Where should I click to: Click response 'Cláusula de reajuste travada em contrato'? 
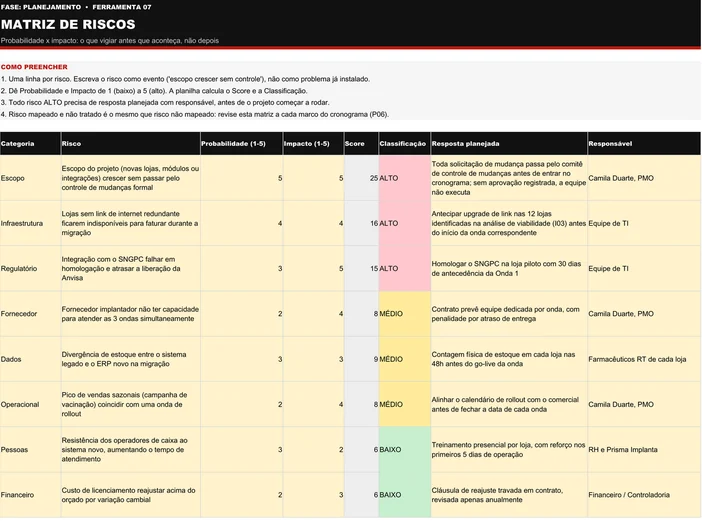point(497,495)
